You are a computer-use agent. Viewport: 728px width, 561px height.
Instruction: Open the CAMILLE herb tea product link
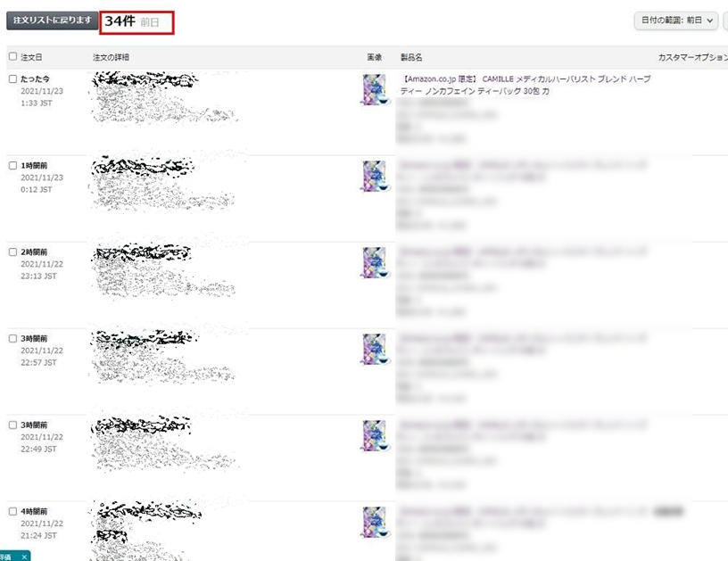[525, 85]
